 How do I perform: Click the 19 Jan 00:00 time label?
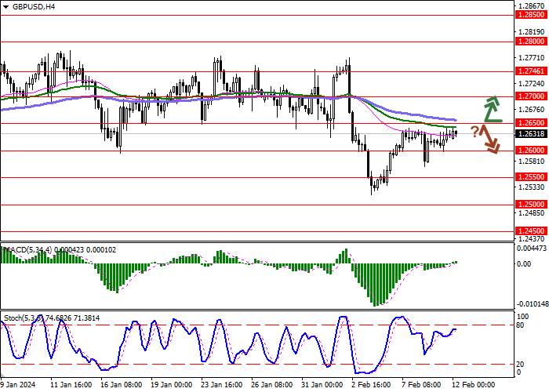click(x=172, y=385)
